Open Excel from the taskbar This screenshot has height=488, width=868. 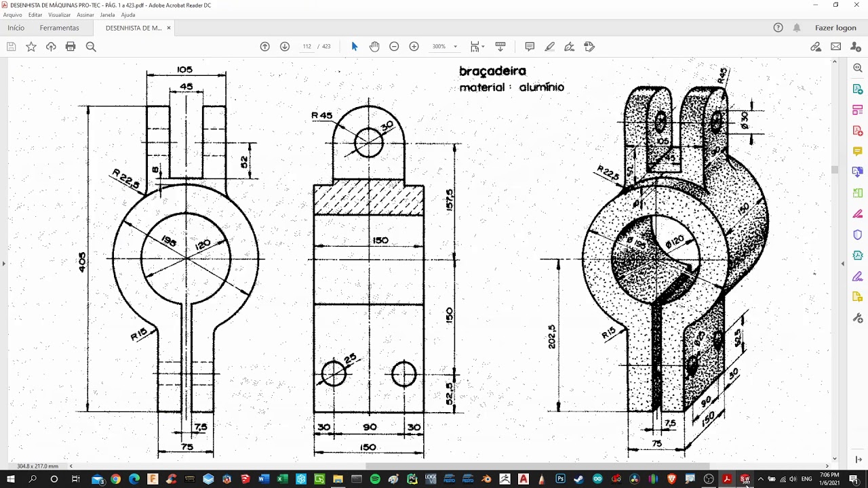pyautogui.click(x=282, y=479)
